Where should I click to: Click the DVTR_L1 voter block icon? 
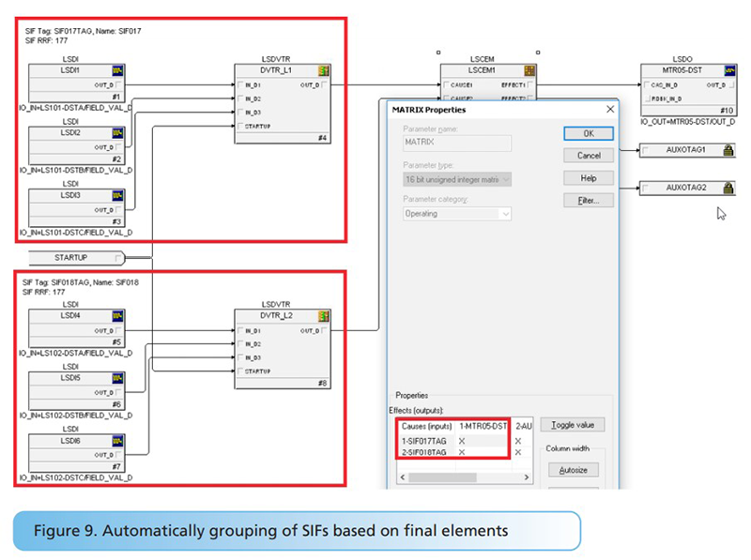tap(325, 71)
